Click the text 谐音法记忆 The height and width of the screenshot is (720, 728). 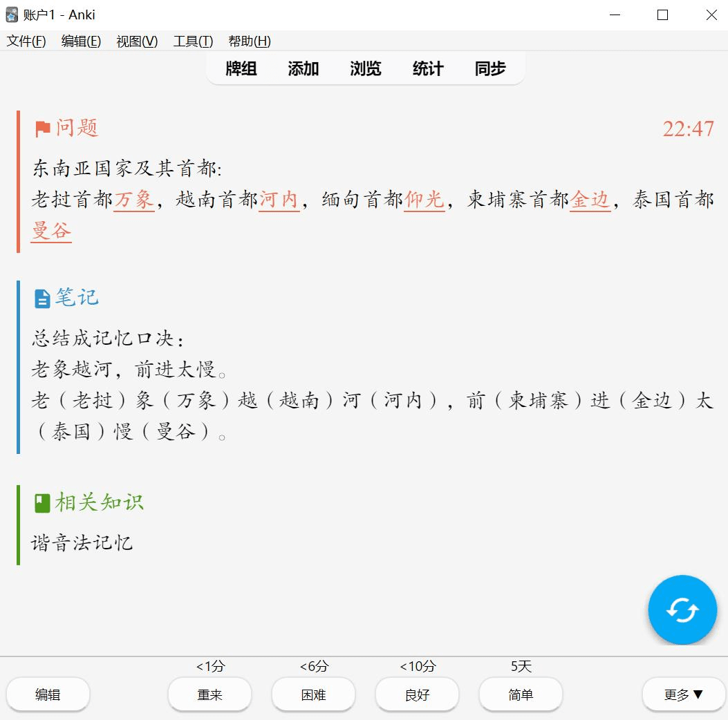pyautogui.click(x=82, y=543)
